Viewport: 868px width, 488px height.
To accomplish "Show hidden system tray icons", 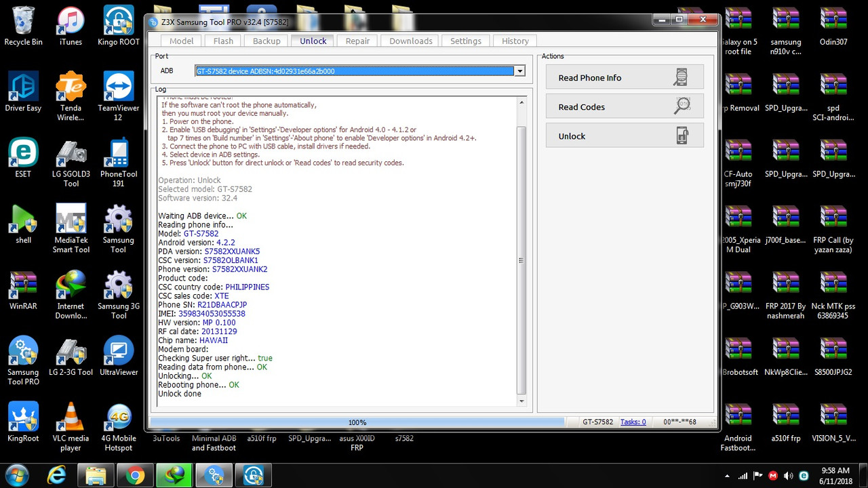I will [728, 476].
